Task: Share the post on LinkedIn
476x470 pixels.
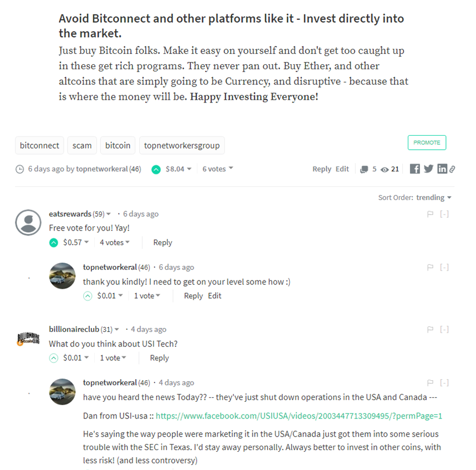Action: 442,169
